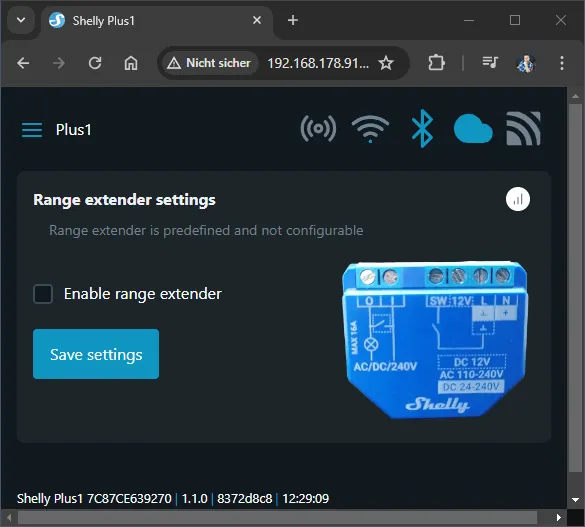Expand the tab search dropdown arrow
The image size is (585, 527).
[21, 20]
